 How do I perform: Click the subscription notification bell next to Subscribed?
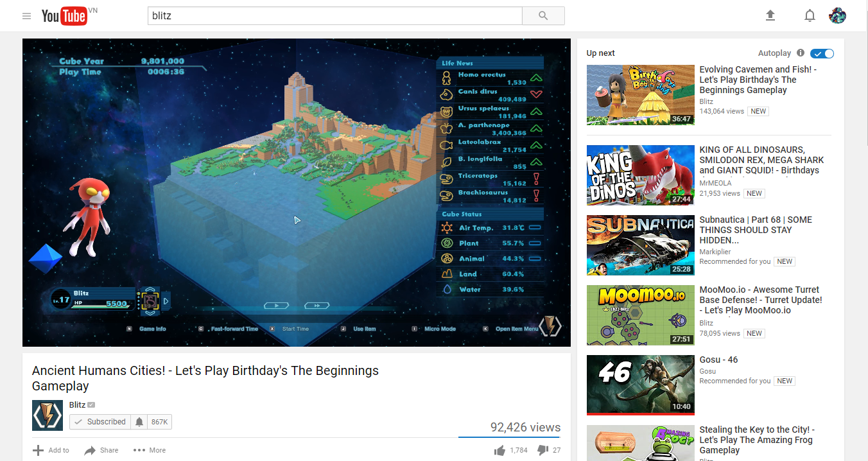click(x=139, y=422)
